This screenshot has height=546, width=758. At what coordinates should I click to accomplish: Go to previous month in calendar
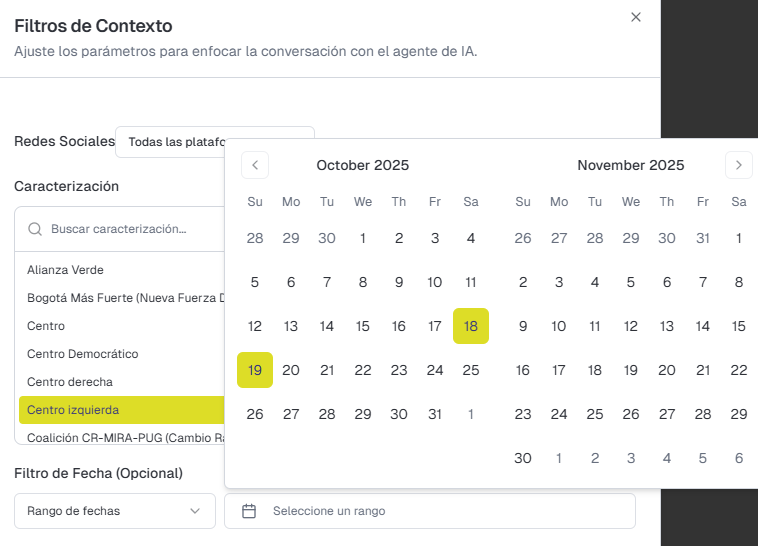point(255,165)
